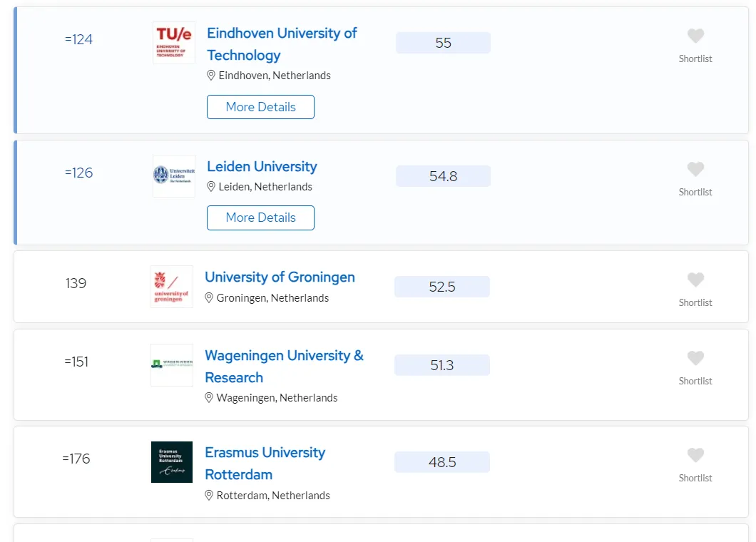This screenshot has height=542, width=756.
Task: Open Leiden University page link
Action: (x=262, y=166)
